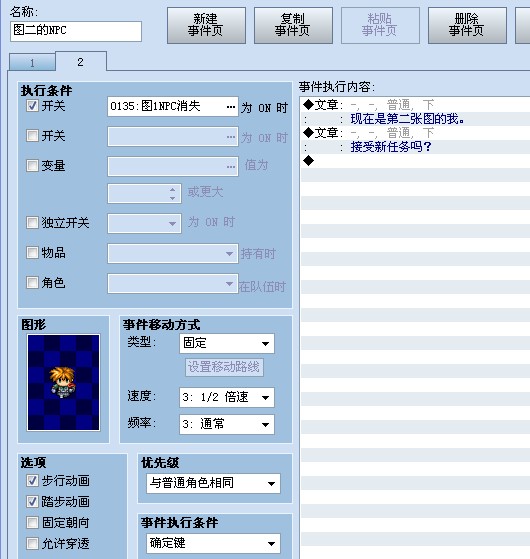This screenshot has height=559, width=530.
Task: Enable the 独立开关 condition checkbox
Action: click(x=32, y=222)
